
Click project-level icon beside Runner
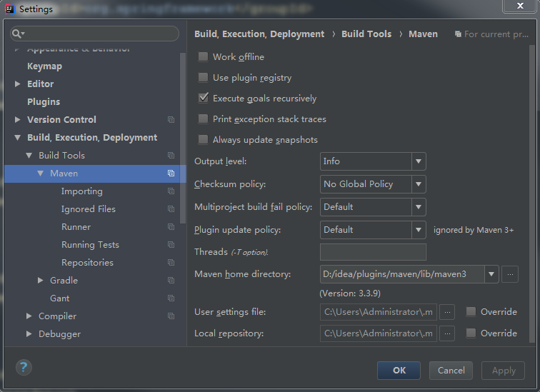tap(171, 227)
